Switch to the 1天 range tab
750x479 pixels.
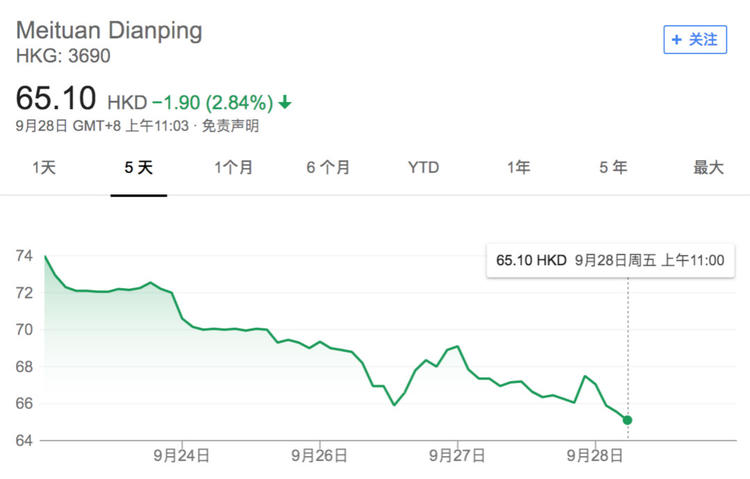point(44,167)
